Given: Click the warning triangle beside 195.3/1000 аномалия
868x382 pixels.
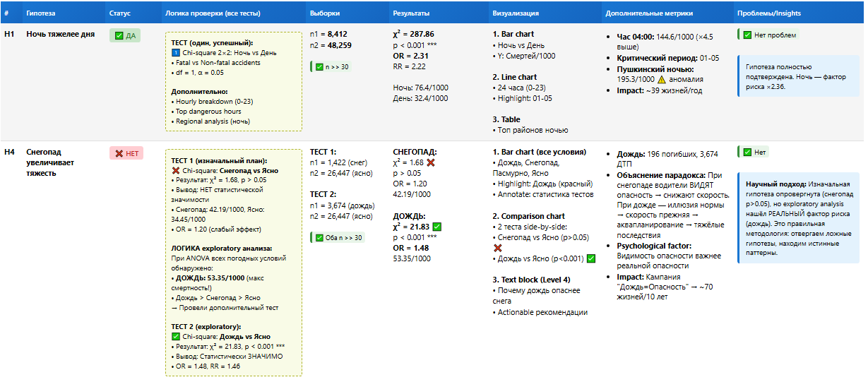Looking at the screenshot, I should 663,80.
